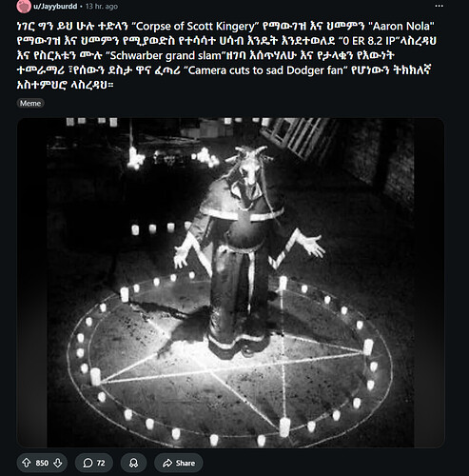The height and width of the screenshot is (476, 469).
Task: Click the share arrow icon
Action: point(167,463)
